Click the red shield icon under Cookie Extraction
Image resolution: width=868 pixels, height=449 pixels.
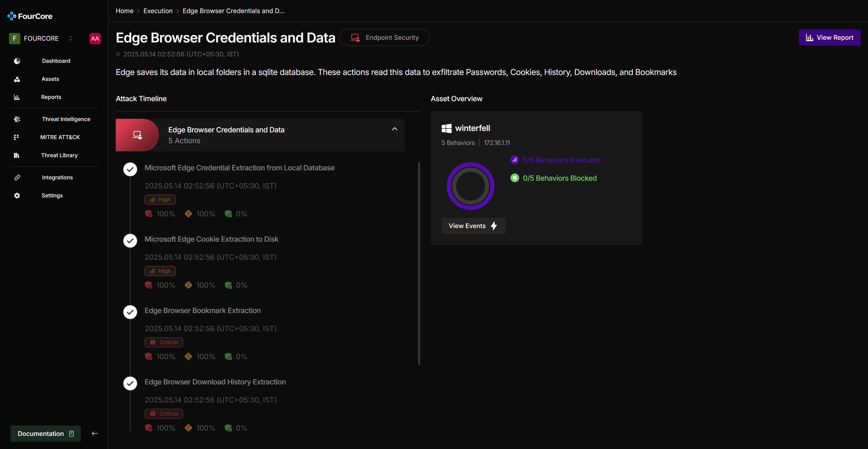coord(149,285)
